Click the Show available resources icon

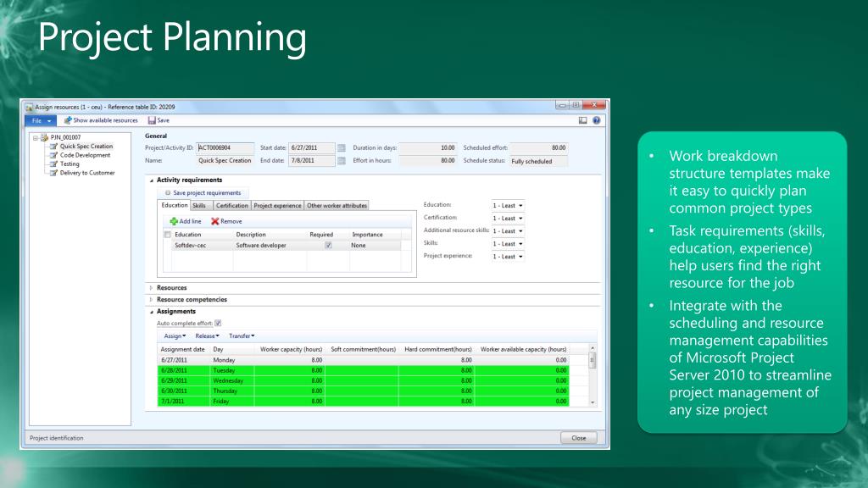68,120
